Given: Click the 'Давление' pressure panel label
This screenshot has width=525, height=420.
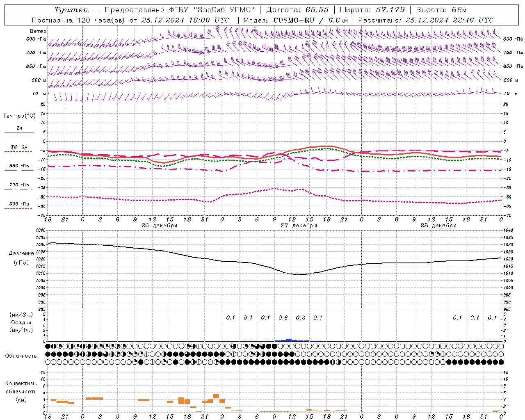Looking at the screenshot, I should point(21,253).
